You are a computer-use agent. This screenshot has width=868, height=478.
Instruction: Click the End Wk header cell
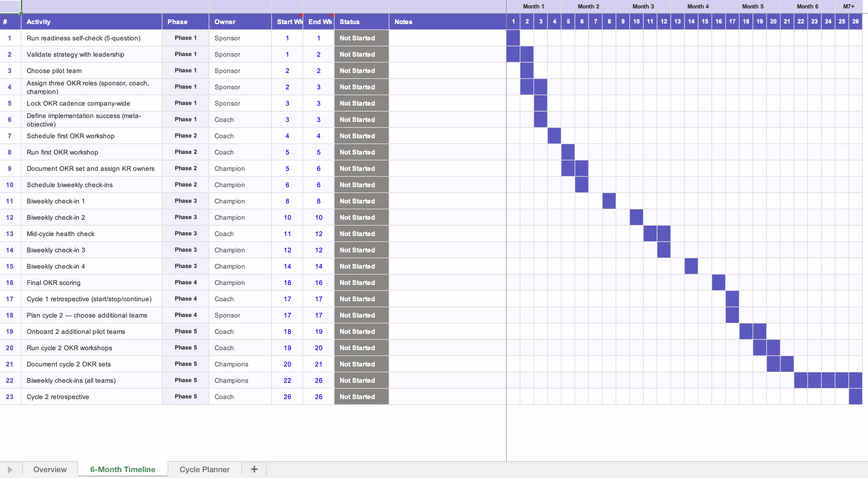[319, 22]
